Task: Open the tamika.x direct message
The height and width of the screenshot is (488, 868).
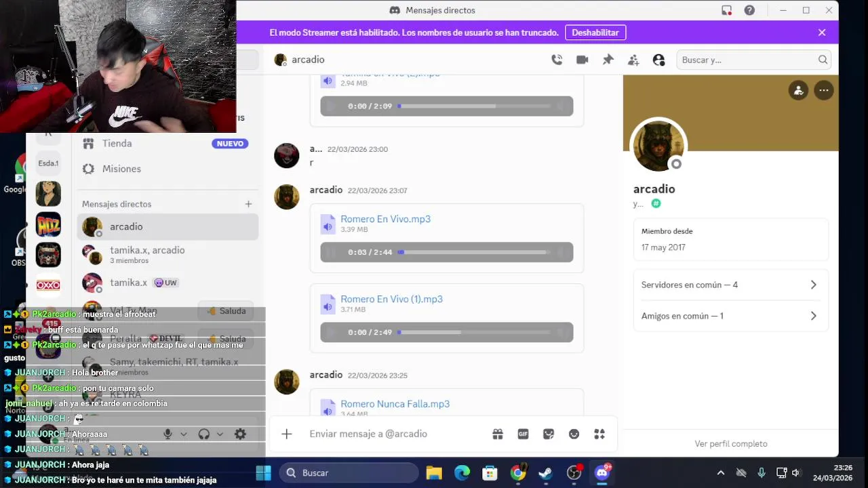Action: tap(167, 283)
